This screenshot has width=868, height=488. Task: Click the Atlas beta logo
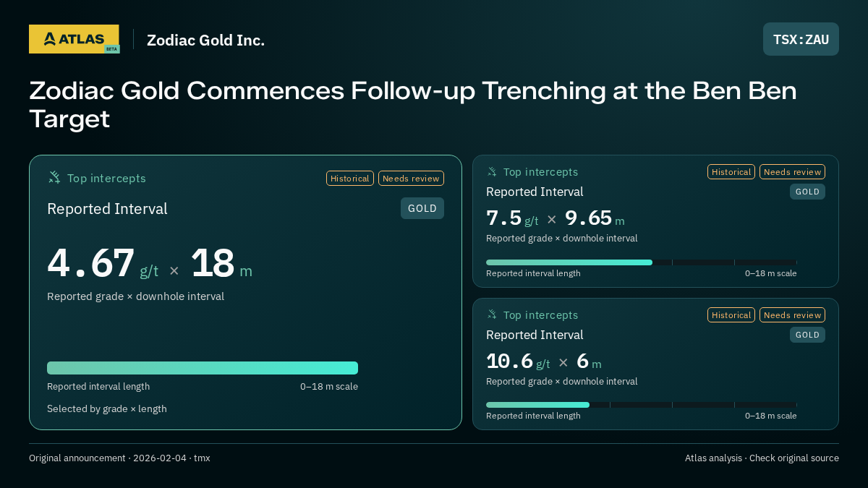point(74,39)
